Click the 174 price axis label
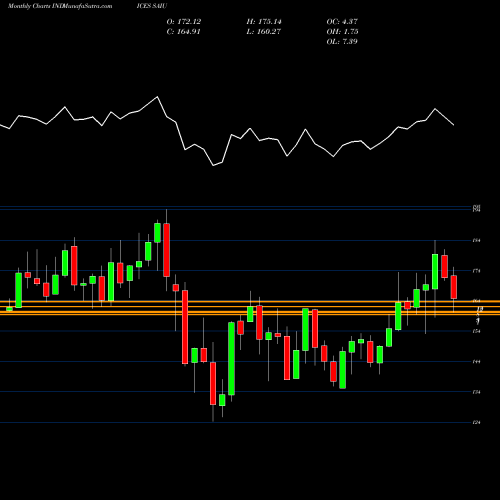 point(477,271)
